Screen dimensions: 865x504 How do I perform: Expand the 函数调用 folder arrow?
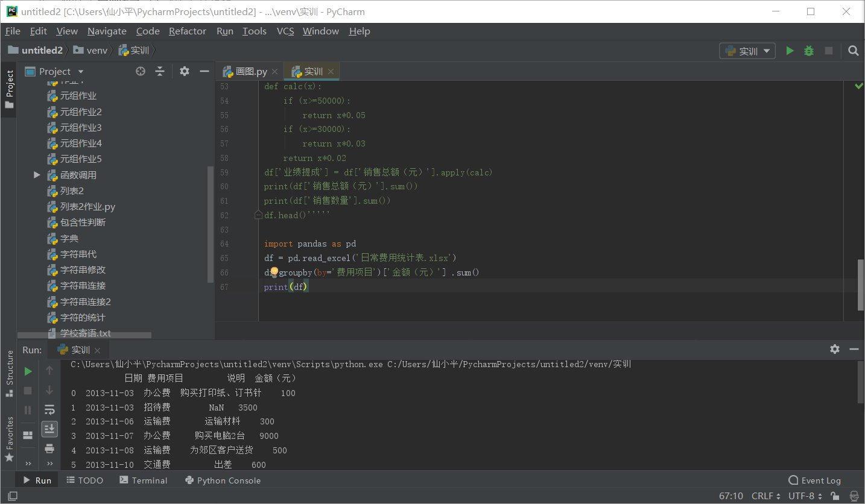37,175
